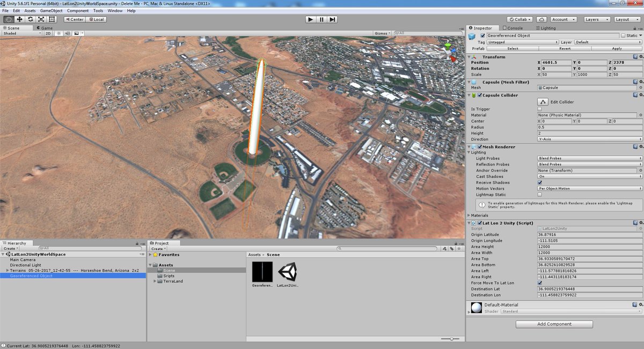Screen dimensions: 644x349
Task: Toggle the Static checkbox
Action: coord(623,35)
